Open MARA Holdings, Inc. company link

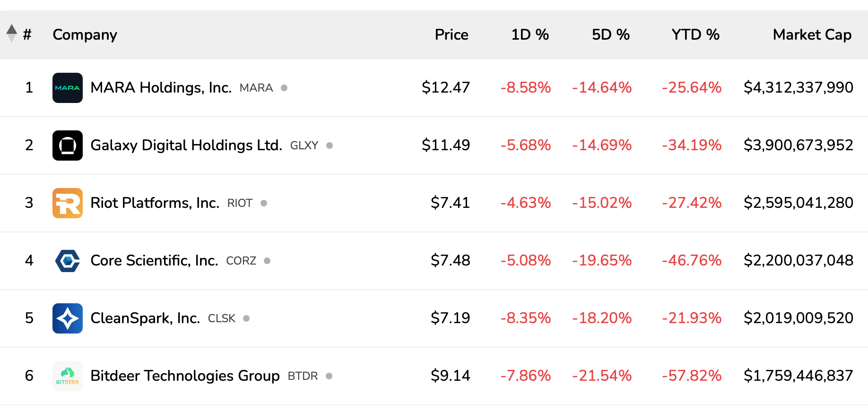(161, 88)
